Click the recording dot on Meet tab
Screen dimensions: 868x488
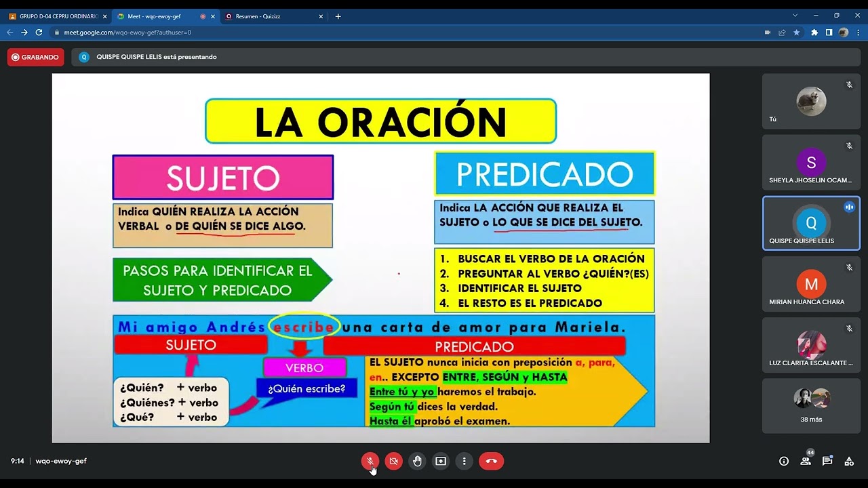[x=203, y=16]
